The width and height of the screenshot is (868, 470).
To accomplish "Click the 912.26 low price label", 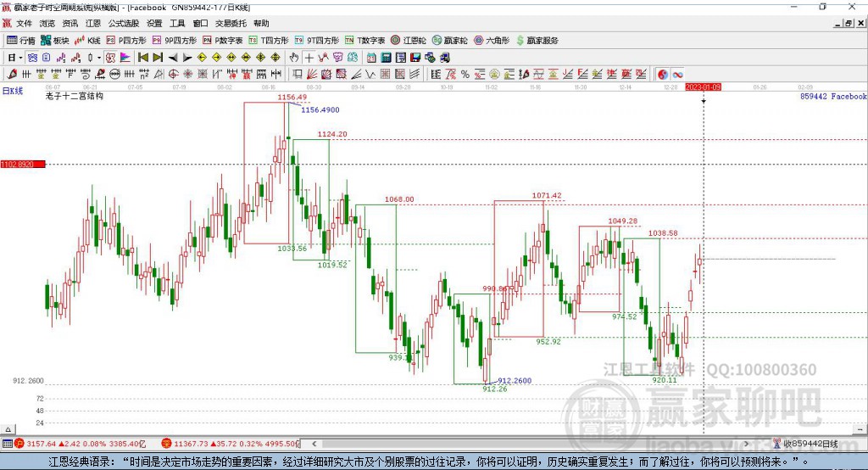I will tap(495, 389).
